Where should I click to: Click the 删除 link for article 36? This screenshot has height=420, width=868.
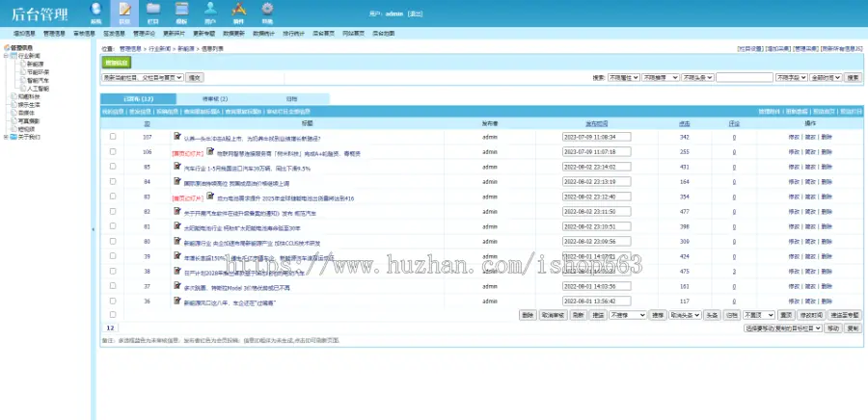(x=827, y=302)
